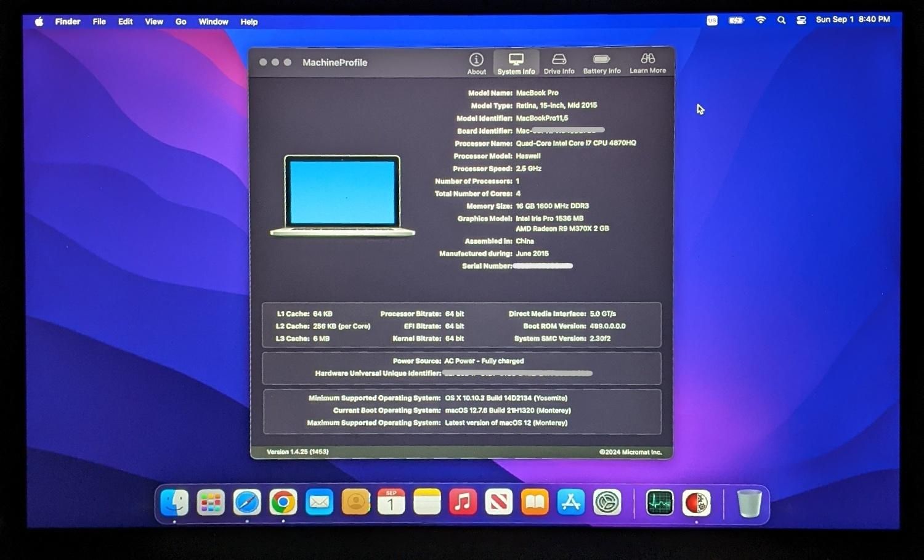Click the 2.5 GHz processor speed

pos(529,168)
